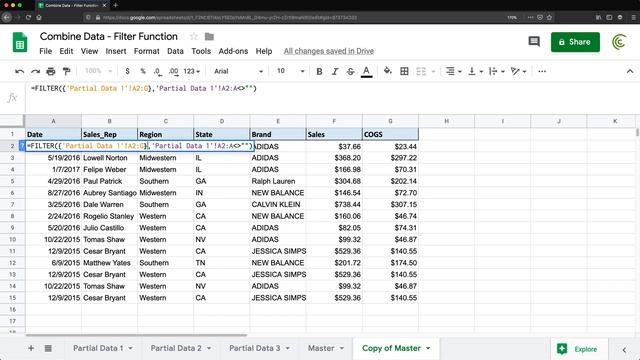
Task: Toggle bold formatting
Action: pos(319,71)
